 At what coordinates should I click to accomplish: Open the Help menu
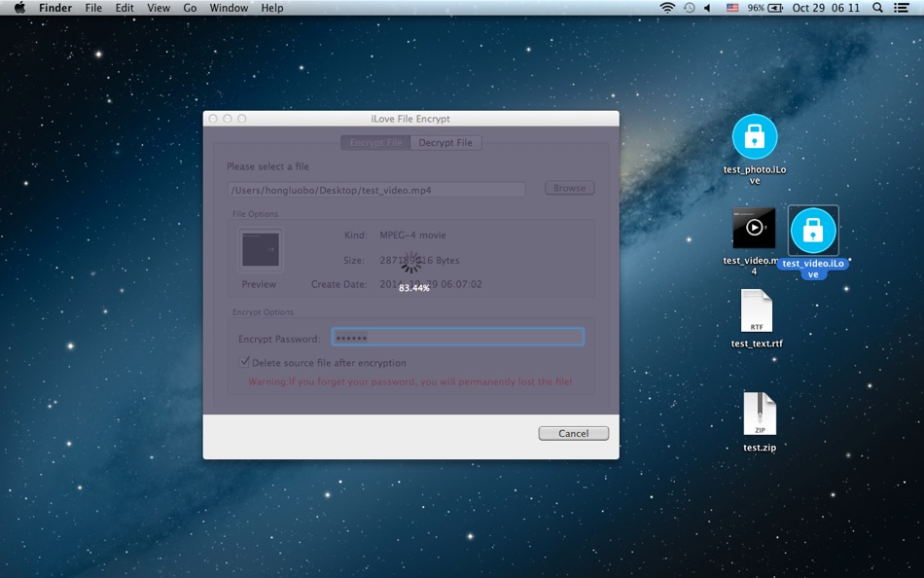[272, 8]
